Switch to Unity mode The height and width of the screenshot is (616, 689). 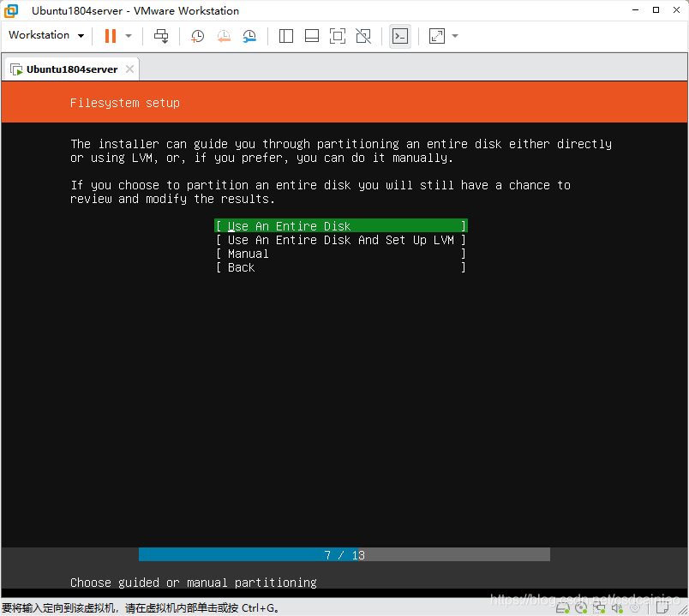[x=363, y=36]
